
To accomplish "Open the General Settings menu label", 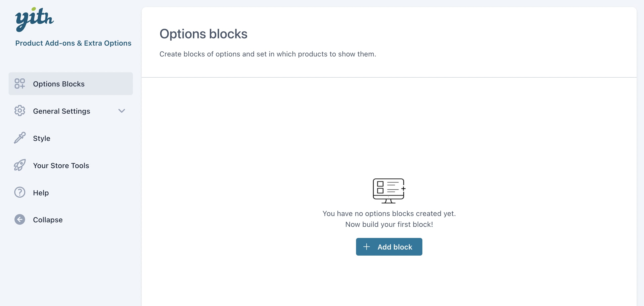I will [x=62, y=111].
